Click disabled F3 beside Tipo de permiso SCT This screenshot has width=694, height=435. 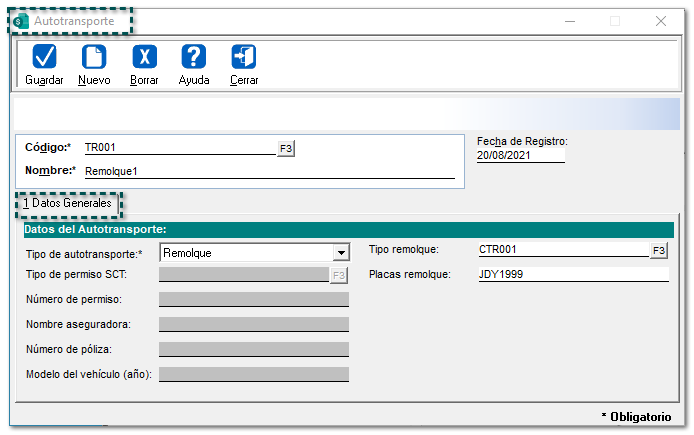click(x=339, y=276)
